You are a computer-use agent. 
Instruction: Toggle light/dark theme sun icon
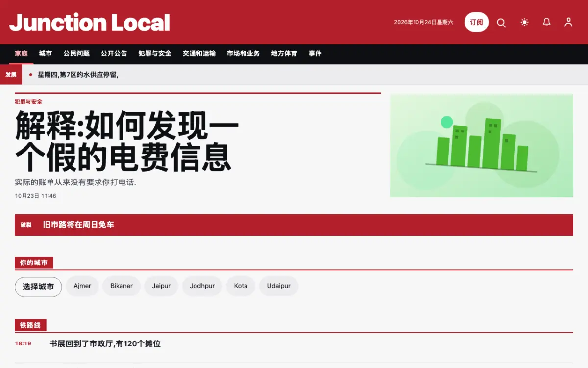[x=524, y=23]
